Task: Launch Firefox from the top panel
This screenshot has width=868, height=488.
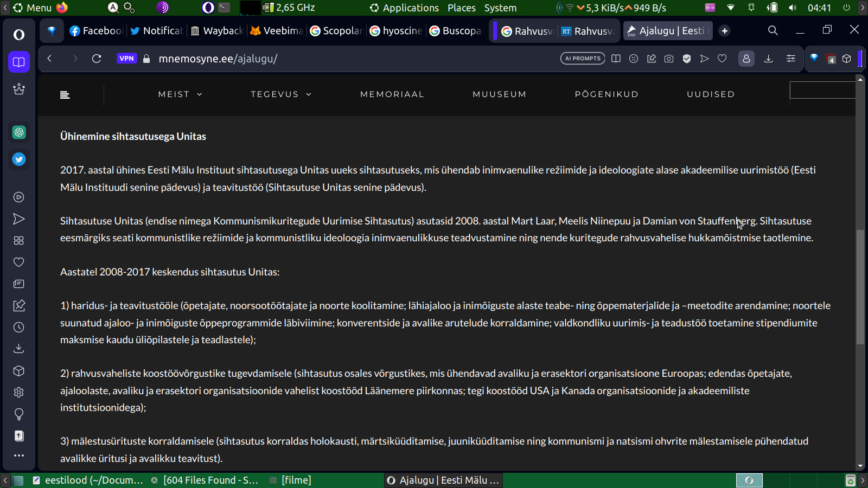Action: click(62, 8)
